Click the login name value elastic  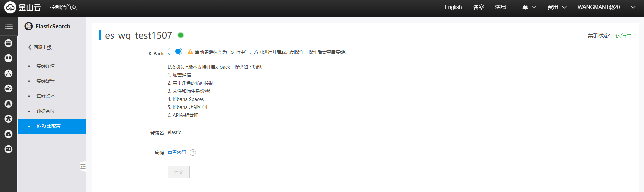coord(174,132)
